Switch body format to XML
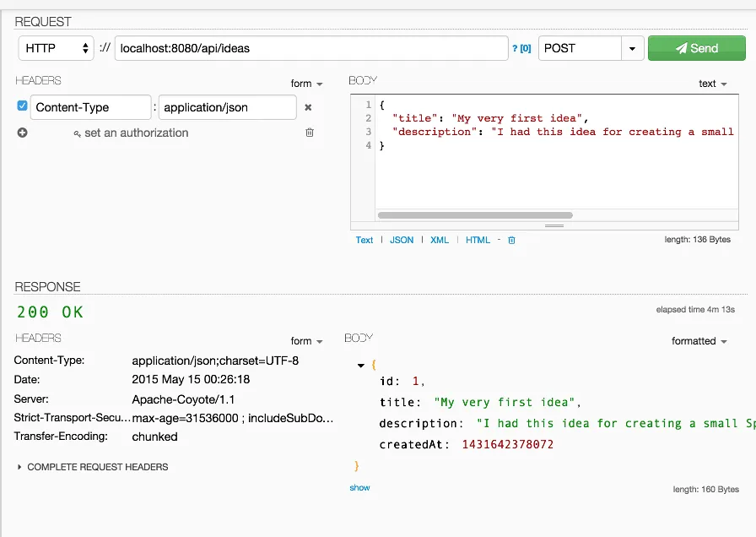The width and height of the screenshot is (756, 537). pos(440,240)
